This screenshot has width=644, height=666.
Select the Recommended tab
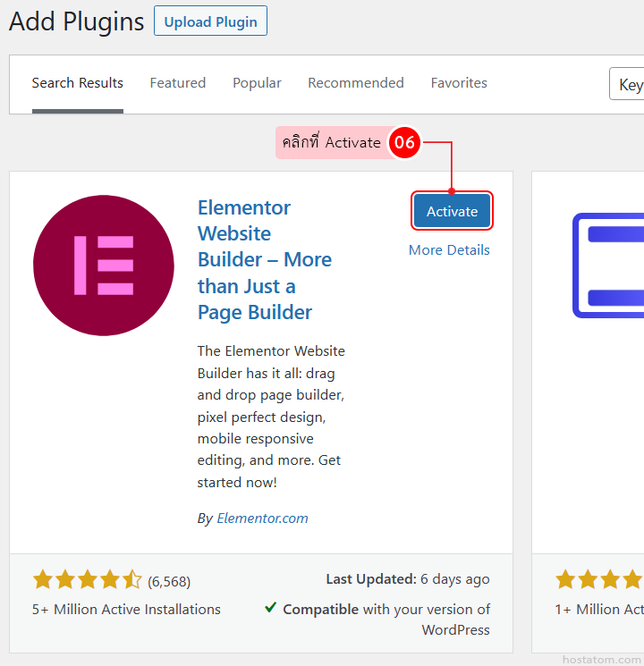pyautogui.click(x=355, y=83)
